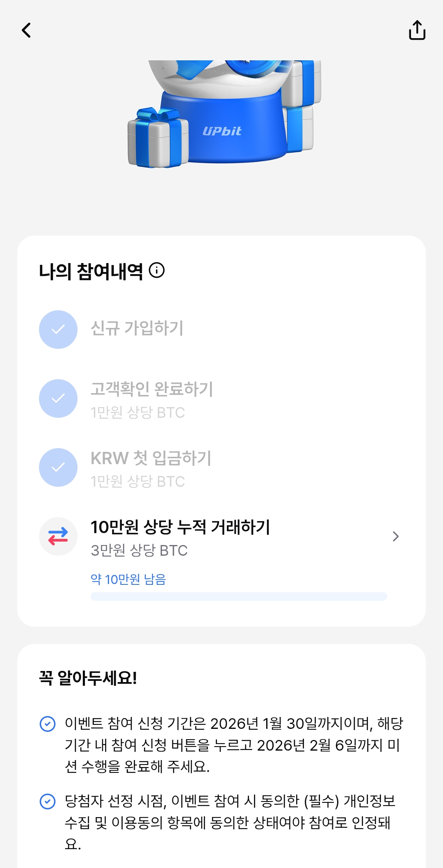Open chevron for 10만원 상당 누적 거래하기

[x=395, y=536]
